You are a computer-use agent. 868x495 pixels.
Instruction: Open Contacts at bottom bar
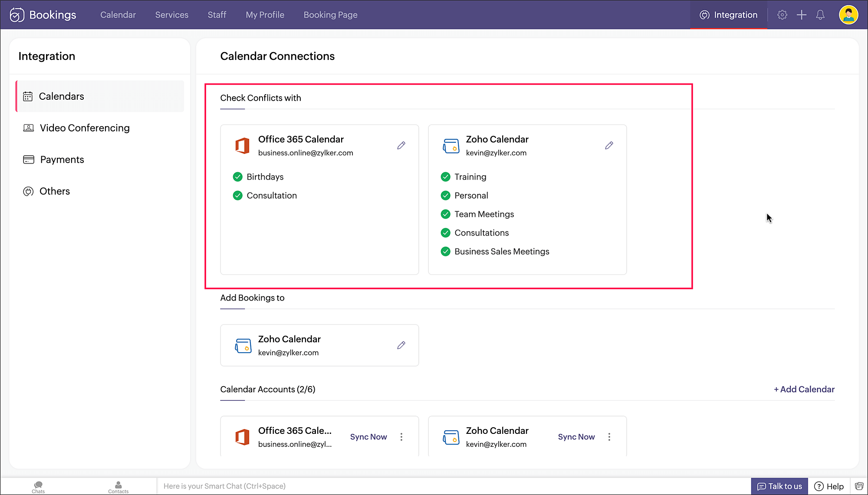pyautogui.click(x=118, y=487)
